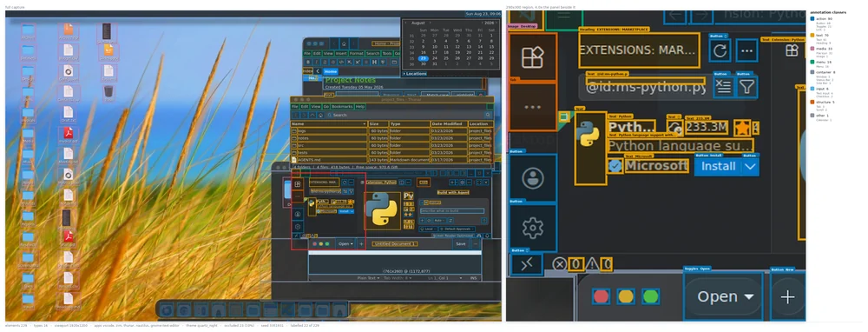
Task: Refresh the Extensions Marketplace list
Action: click(x=345, y=182)
